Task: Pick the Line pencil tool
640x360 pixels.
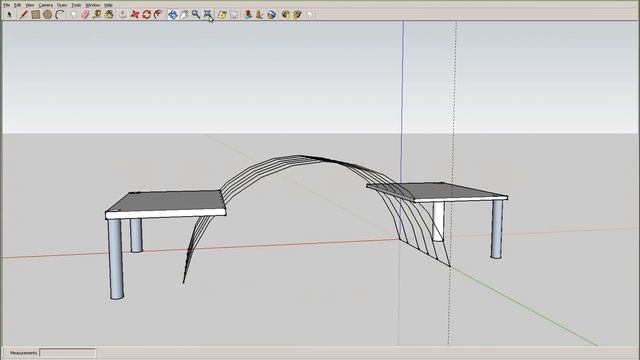Action: pyautogui.click(x=24, y=15)
